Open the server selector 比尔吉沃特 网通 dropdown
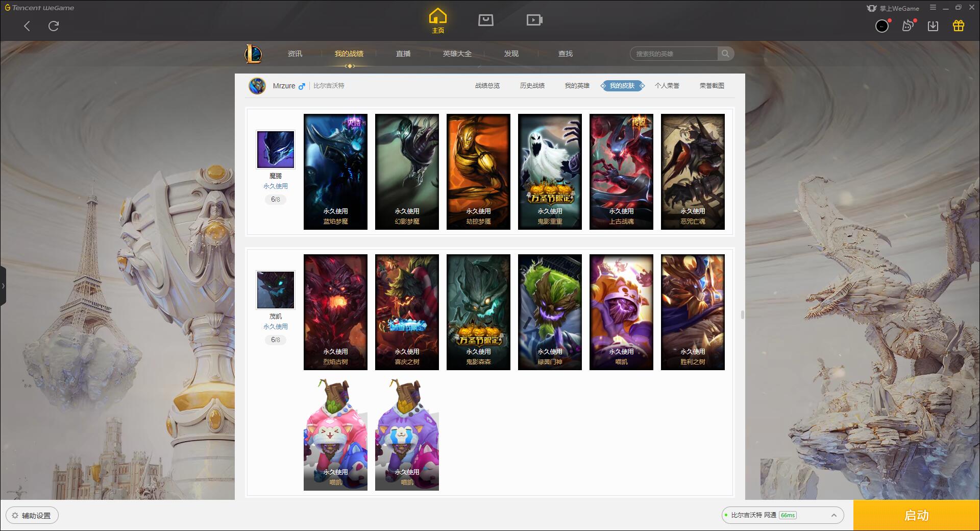980x531 pixels. tap(782, 515)
